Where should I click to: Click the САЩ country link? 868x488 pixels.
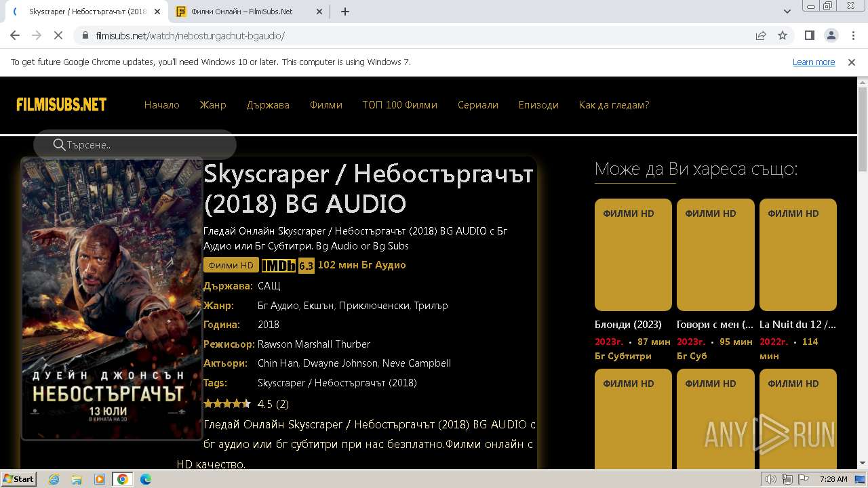269,286
